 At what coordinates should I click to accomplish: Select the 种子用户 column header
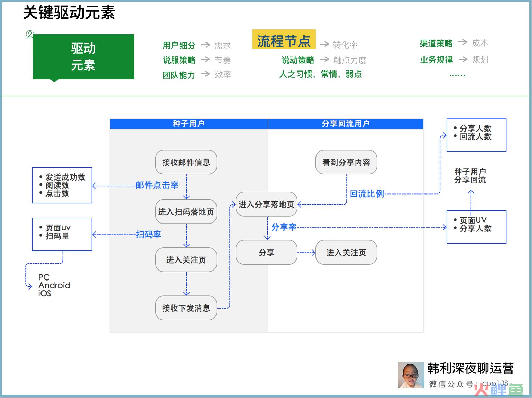click(x=189, y=124)
